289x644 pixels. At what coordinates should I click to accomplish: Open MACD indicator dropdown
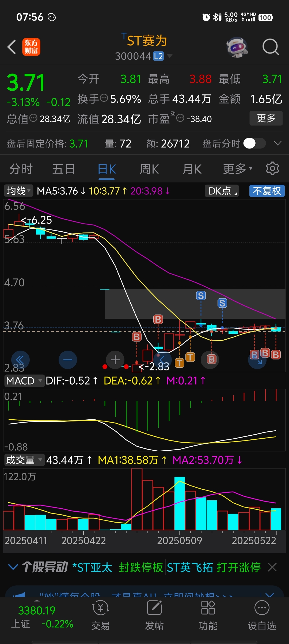click(x=24, y=381)
